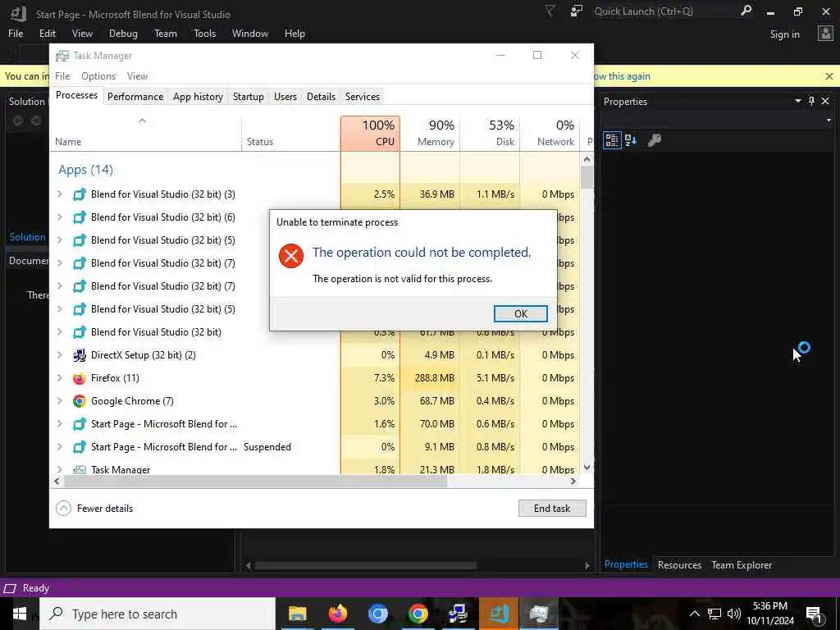Screen dimensions: 840x630
Task: Open Blend File menu
Action: pyautogui.click(x=16, y=33)
